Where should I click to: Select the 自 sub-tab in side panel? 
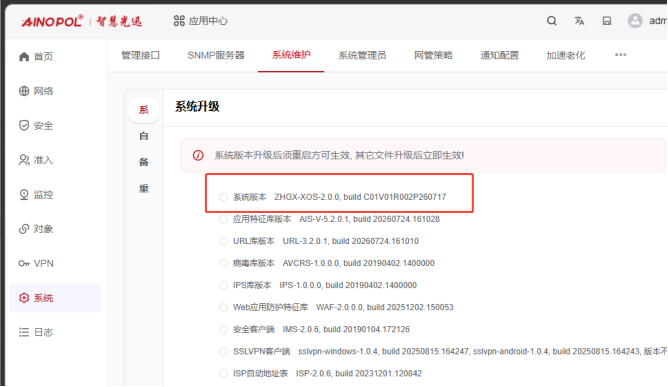tap(144, 136)
